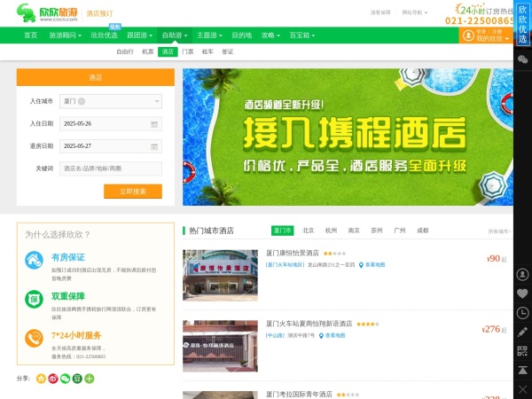Image resolution: width=532 pixels, height=399 pixels.
Task: Click 有房保证 house icon
Action: pyautogui.click(x=34, y=260)
